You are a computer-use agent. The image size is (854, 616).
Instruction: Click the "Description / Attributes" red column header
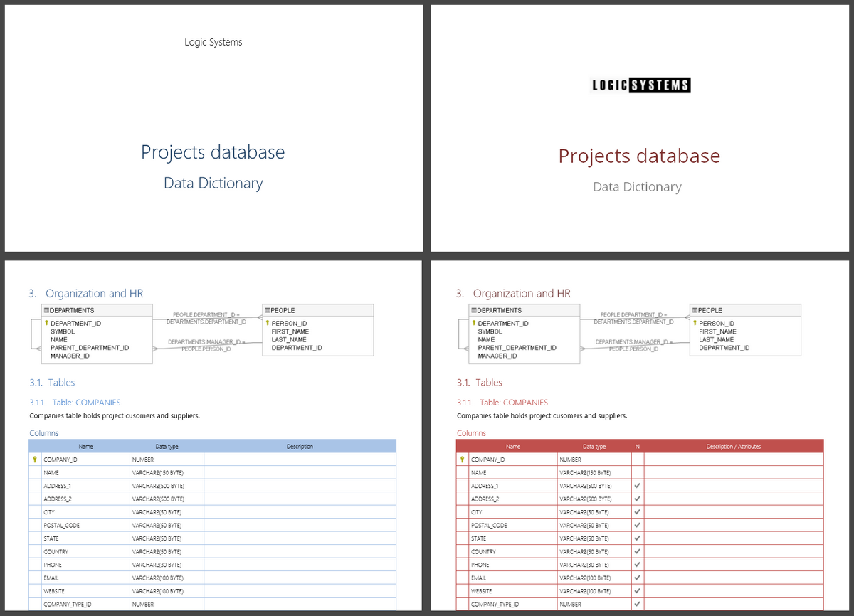[x=733, y=447]
